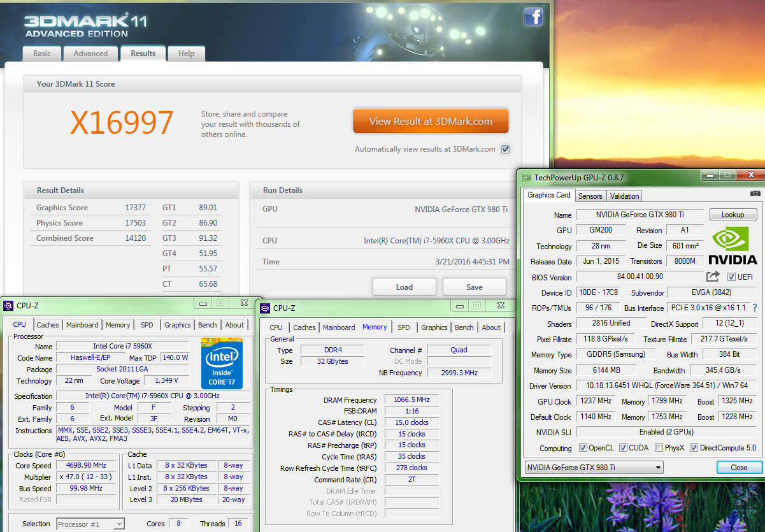This screenshot has height=532, width=765.
Task: Toggle the CUDA checkbox
Action: [x=623, y=448]
